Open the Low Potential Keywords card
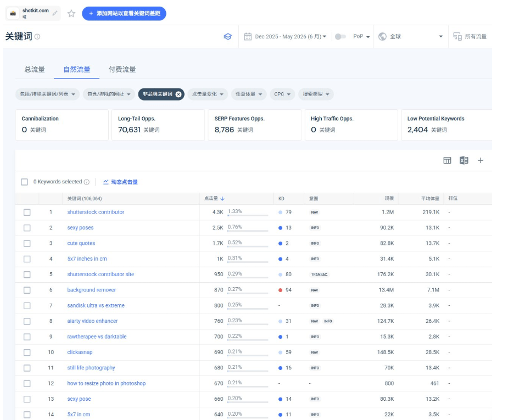Screen dimensions: 508x420 pos(447,125)
